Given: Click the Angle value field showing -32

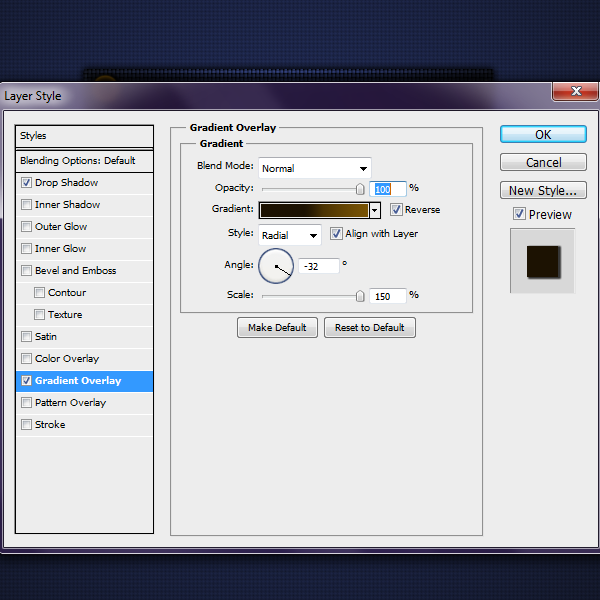Looking at the screenshot, I should (x=318, y=266).
